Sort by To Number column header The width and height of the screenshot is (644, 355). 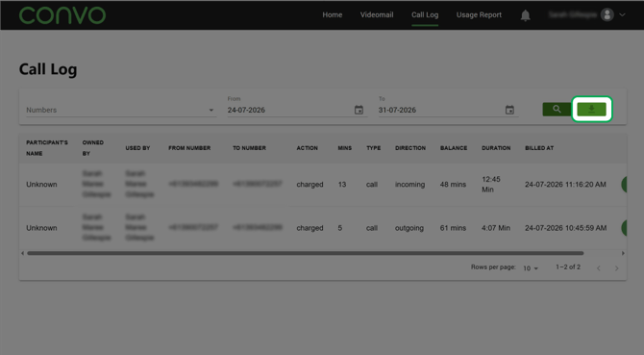click(249, 148)
